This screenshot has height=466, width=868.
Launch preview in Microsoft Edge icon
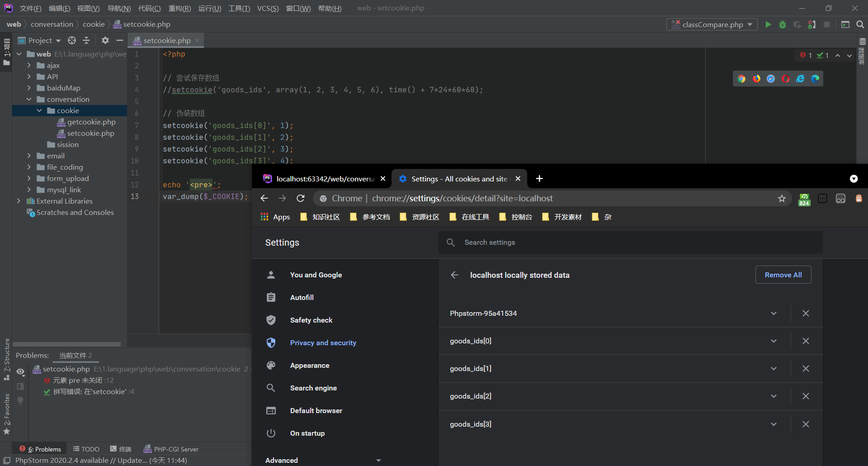point(816,78)
